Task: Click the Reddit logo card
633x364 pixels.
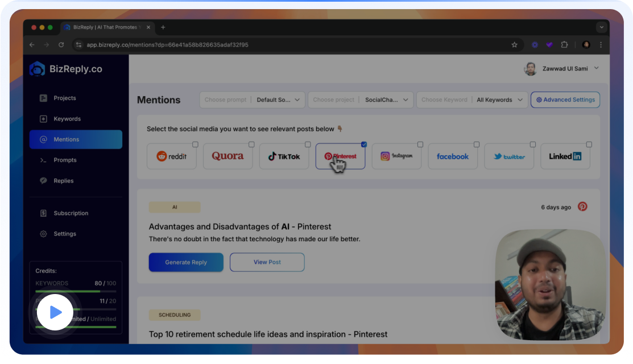Action: [171, 156]
